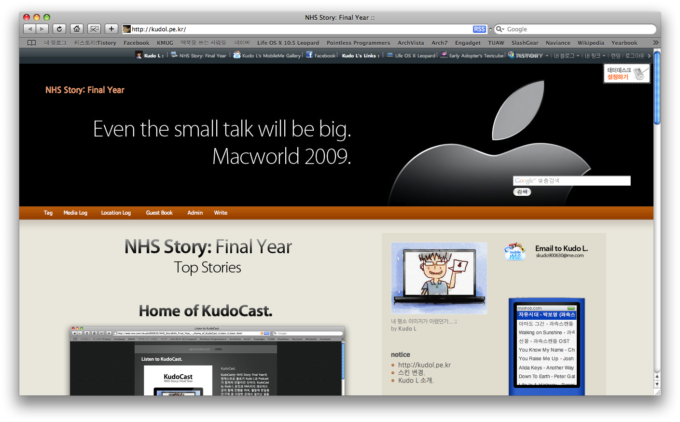This screenshot has width=680, height=422.
Task: Click the scrollbar down arrow
Action: 657,384
